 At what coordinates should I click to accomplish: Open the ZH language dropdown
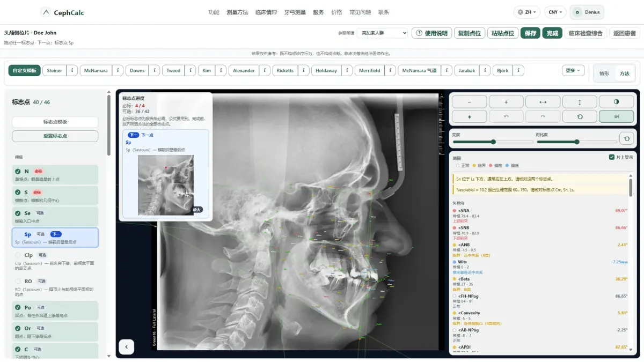click(527, 12)
